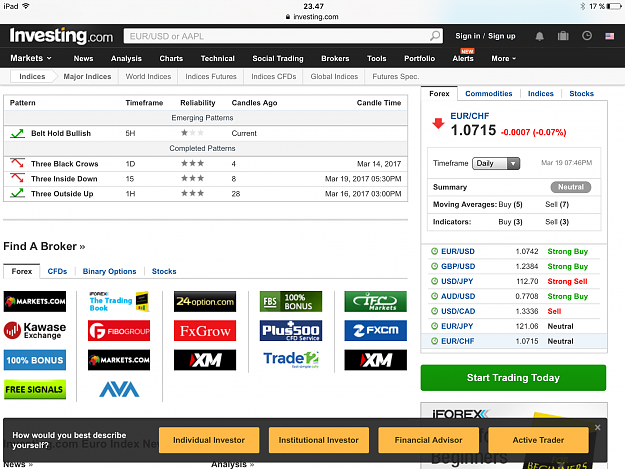Open XM logo under FXCM
This screenshot has width=625, height=469.
[375, 360]
